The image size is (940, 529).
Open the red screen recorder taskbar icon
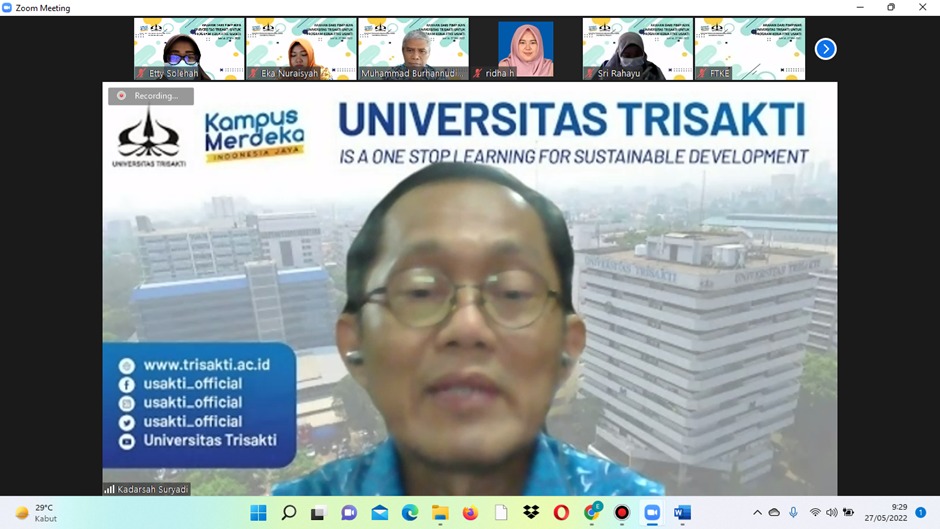click(x=622, y=513)
